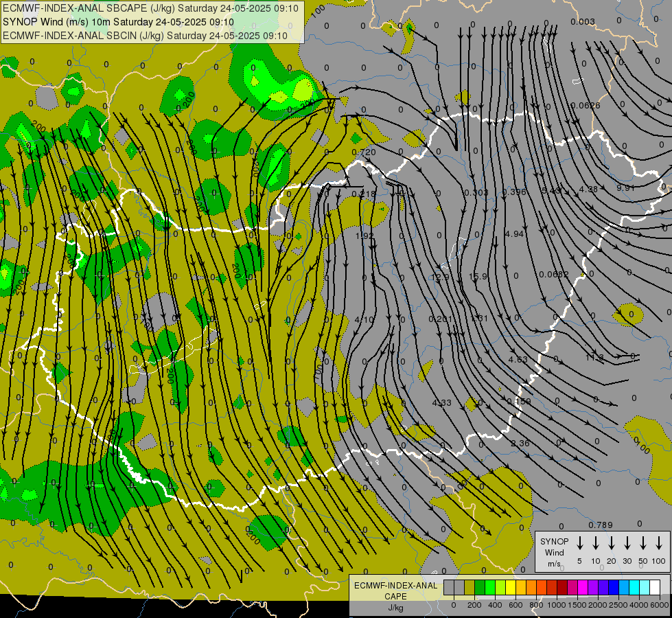Click the 0.396 value on the map
The height and width of the screenshot is (618, 672).
pyautogui.click(x=514, y=192)
